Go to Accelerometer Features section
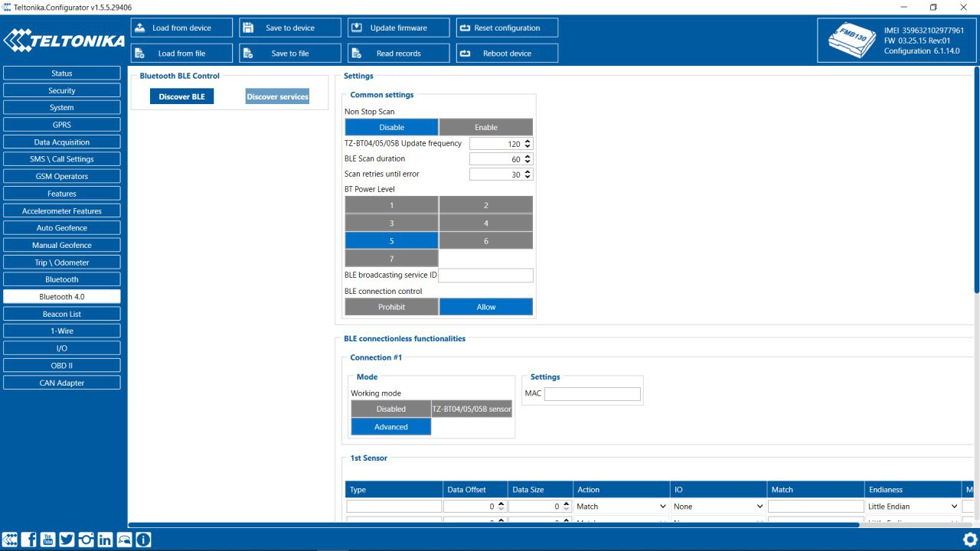 coord(62,210)
